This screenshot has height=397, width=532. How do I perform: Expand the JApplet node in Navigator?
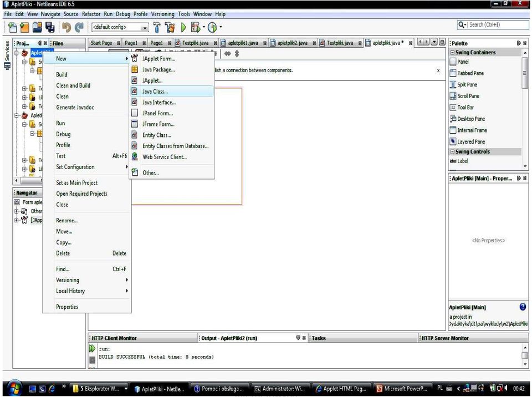(x=16, y=220)
